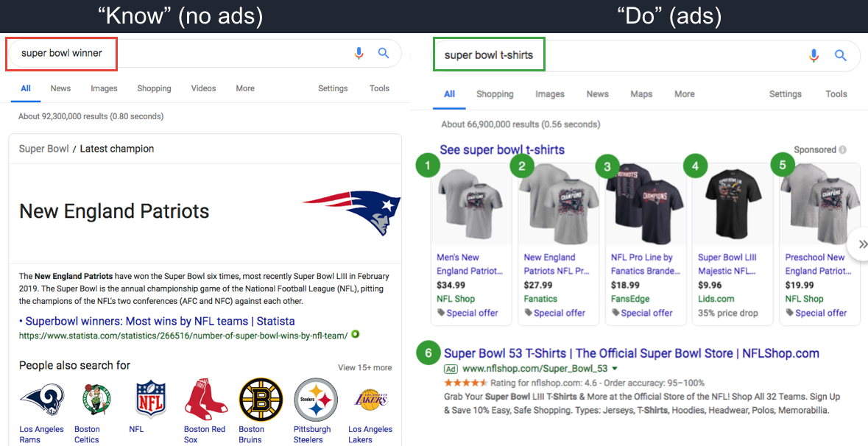Click inside the super bowl winner search field
This screenshot has width=868, height=446.
(61, 53)
